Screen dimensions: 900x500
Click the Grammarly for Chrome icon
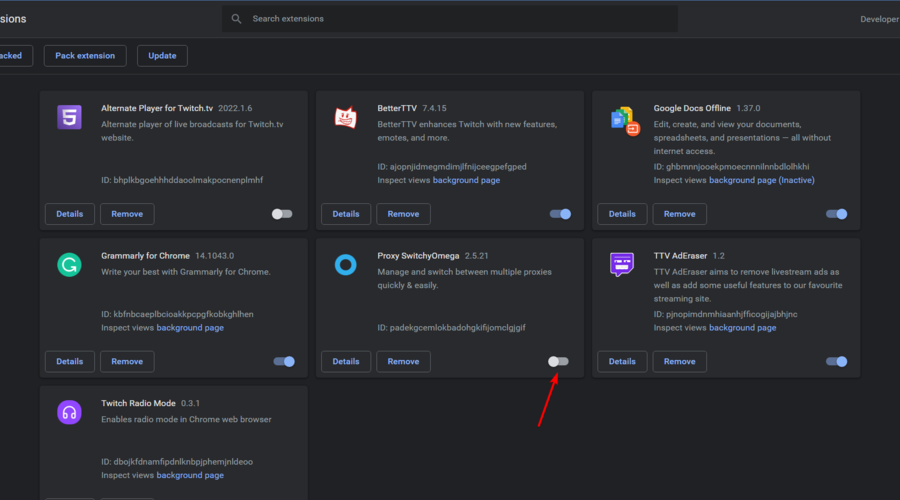tap(69, 265)
